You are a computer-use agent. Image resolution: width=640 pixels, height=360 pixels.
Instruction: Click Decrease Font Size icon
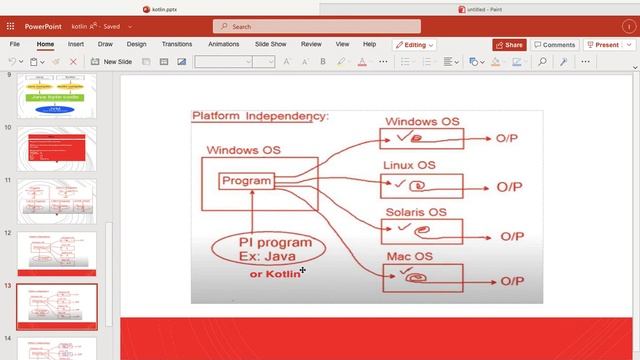tap(305, 62)
